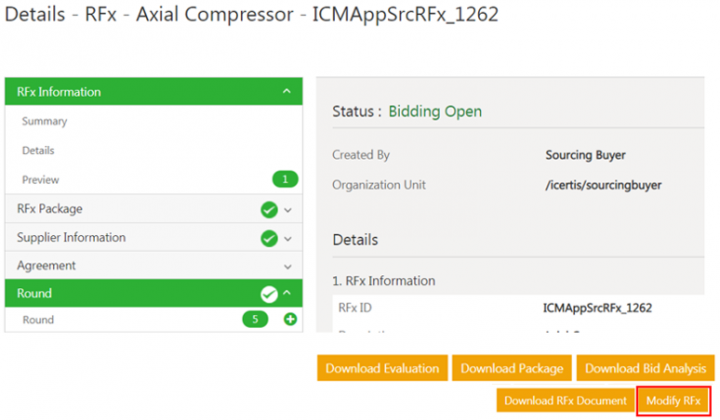Click the Download Evaluation button
720x420 pixels.
(382, 368)
